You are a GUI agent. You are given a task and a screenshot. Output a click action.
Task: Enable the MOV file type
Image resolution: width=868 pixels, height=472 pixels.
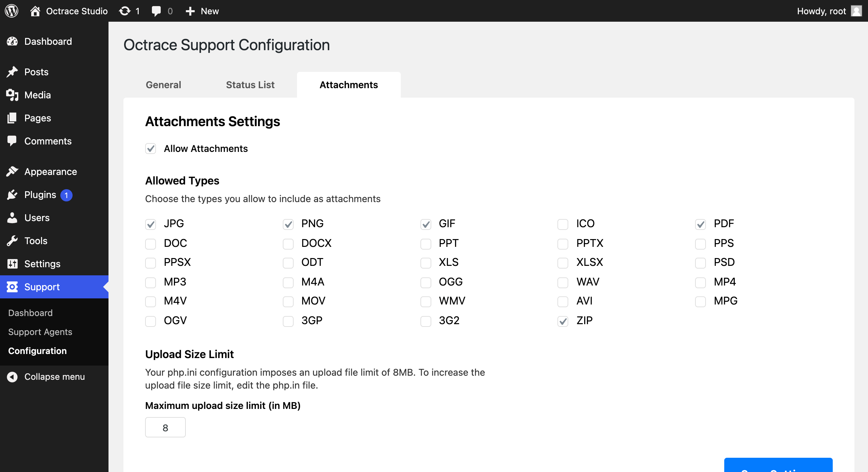coord(288,301)
